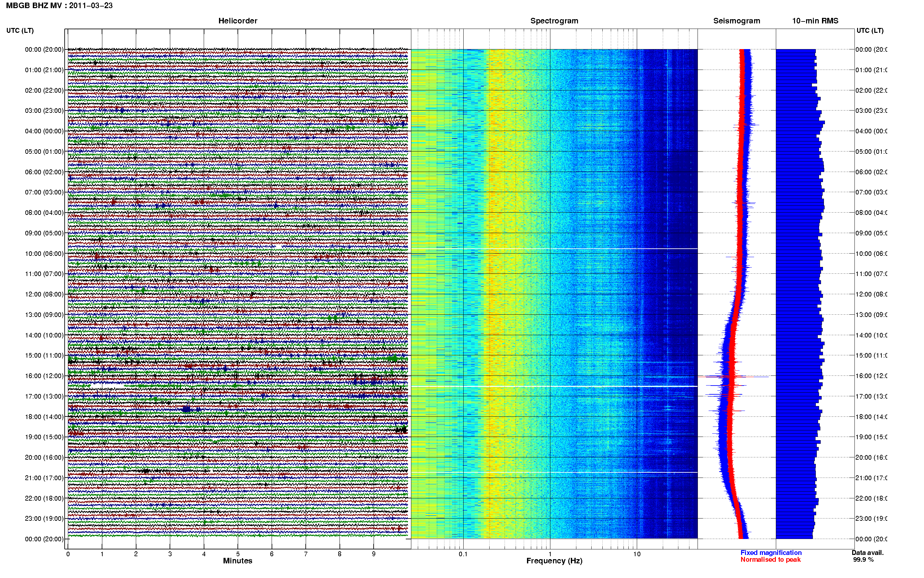The height and width of the screenshot is (578, 924).
Task: Click the left '18:00 (14:00)' time label
Action: click(x=44, y=417)
